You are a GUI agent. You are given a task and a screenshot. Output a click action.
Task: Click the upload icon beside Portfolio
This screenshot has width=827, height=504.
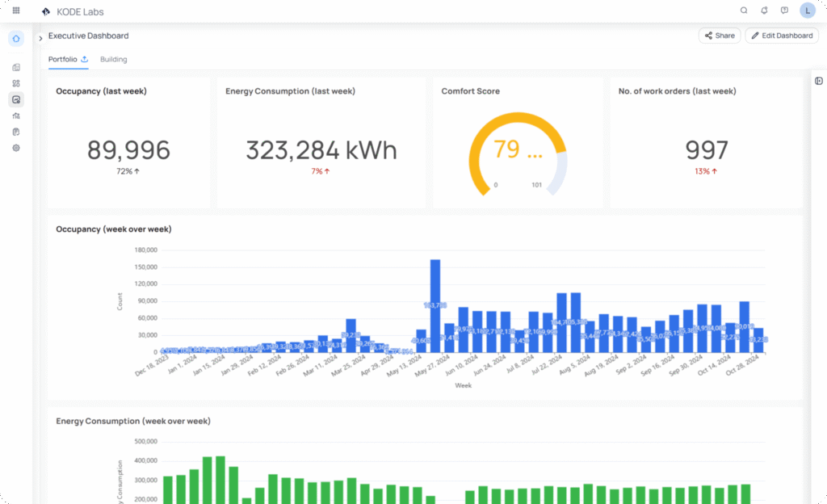point(85,59)
